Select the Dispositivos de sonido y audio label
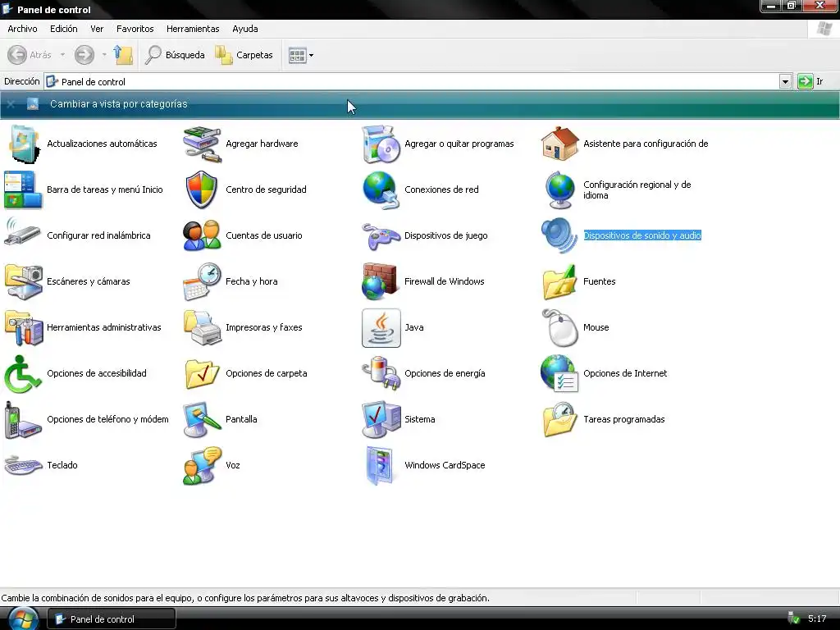Screen dimensions: 840x630 pyautogui.click(x=642, y=235)
